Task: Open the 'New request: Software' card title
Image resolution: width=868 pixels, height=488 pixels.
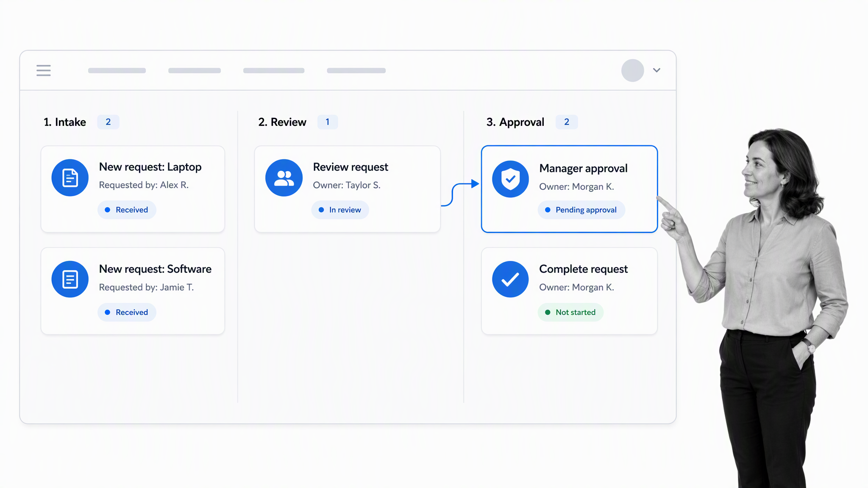Action: click(155, 269)
